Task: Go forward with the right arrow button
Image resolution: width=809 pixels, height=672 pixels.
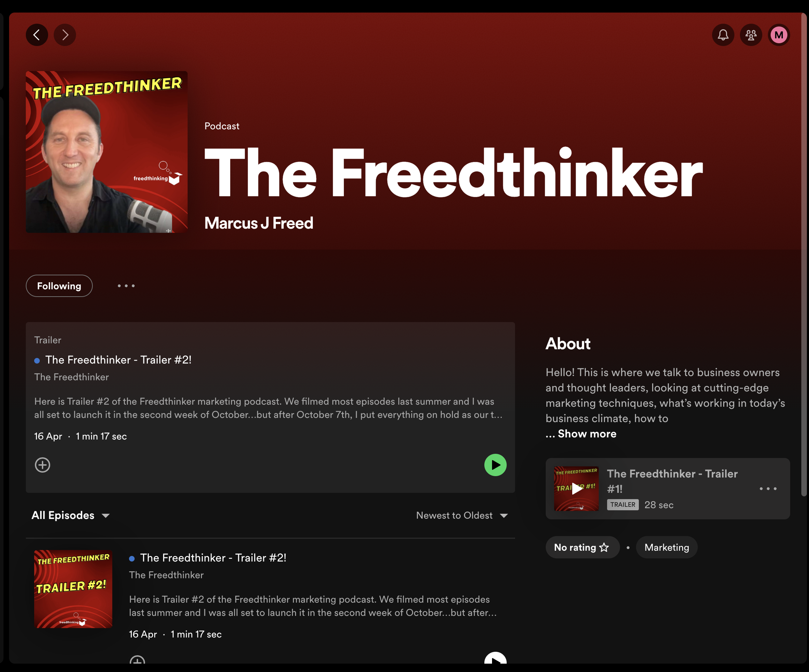Action: click(x=65, y=35)
